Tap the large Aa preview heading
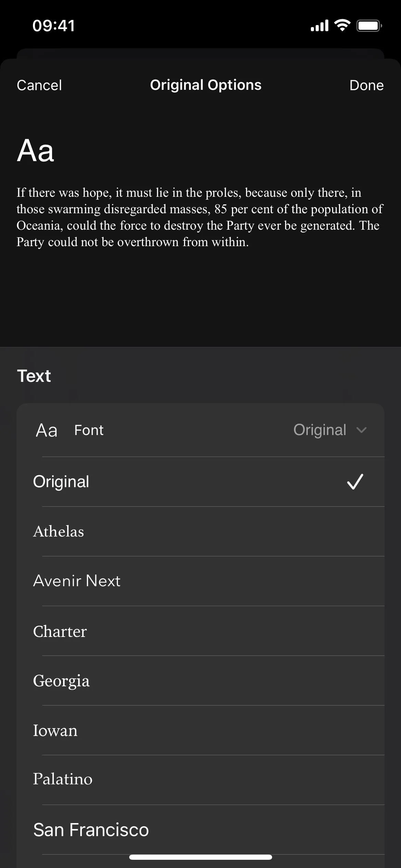Viewport: 401px width, 868px height. [x=36, y=150]
